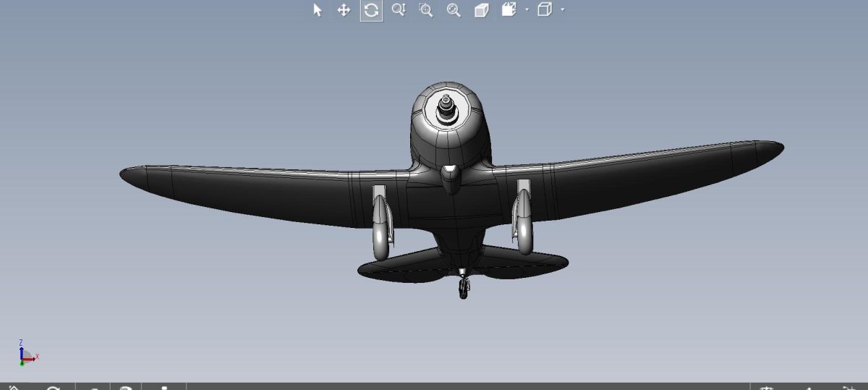Click the blue Z axis on the triad

(x=22, y=347)
